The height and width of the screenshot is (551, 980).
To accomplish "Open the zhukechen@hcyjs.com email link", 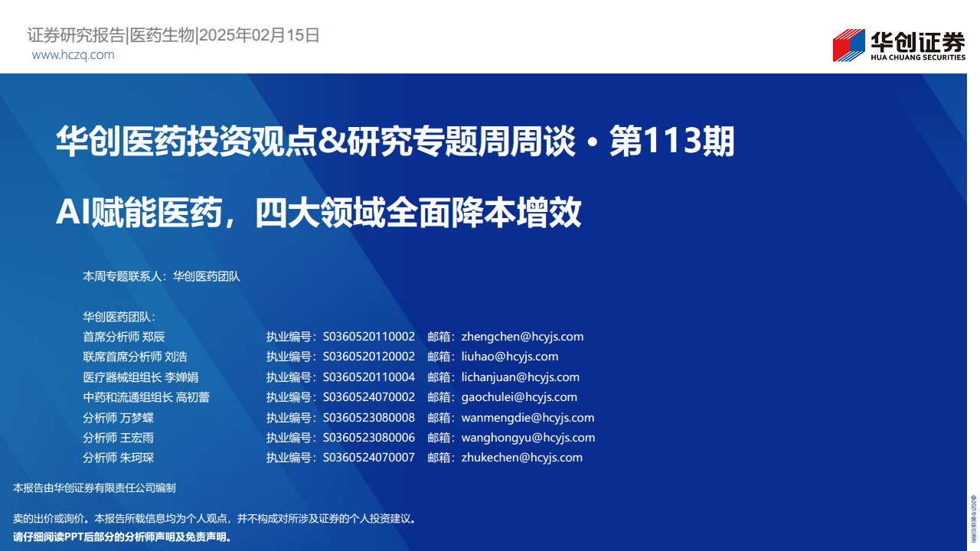I will [x=521, y=458].
